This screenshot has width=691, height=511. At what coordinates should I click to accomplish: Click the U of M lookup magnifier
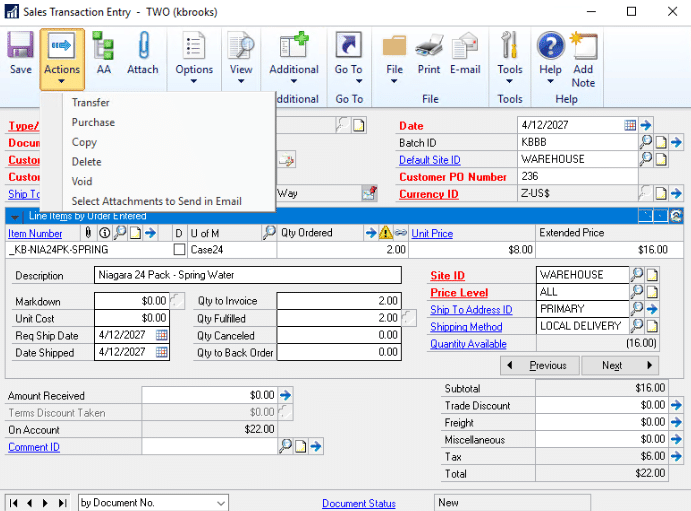269,233
